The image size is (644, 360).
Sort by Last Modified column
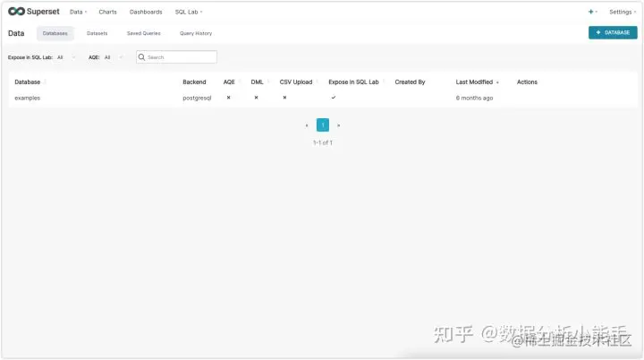tap(474, 81)
